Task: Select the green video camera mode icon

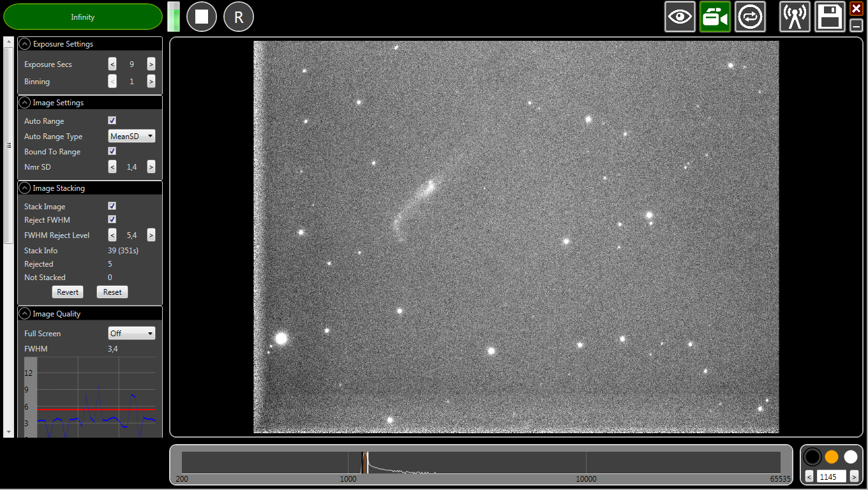Action: pyautogui.click(x=715, y=17)
